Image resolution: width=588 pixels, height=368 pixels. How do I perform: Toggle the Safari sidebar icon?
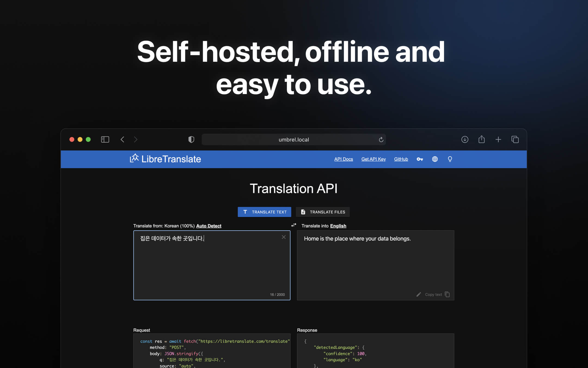pos(105,139)
